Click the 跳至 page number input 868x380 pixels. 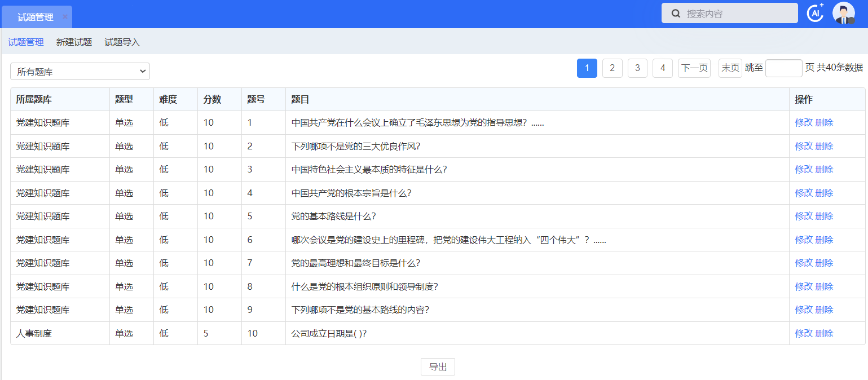[783, 68]
